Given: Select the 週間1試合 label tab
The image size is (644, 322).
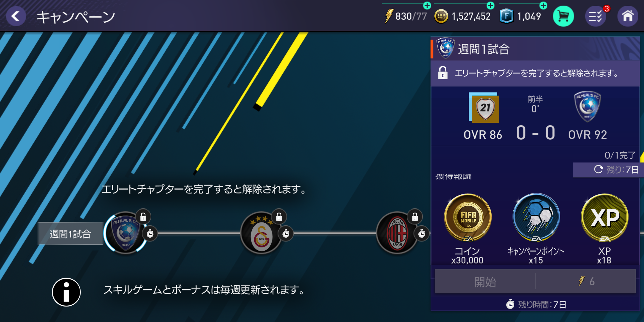Looking at the screenshot, I should click(70, 234).
